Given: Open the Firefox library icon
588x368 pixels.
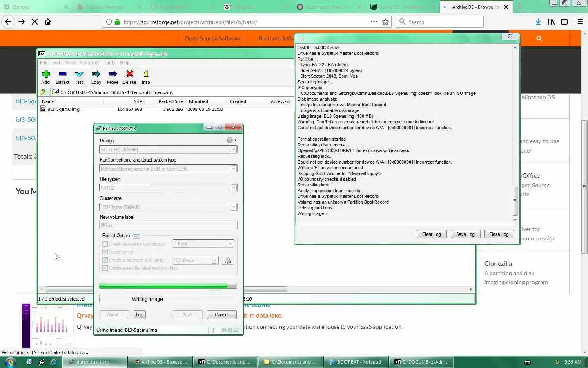Looking at the screenshot, I should (551, 22).
